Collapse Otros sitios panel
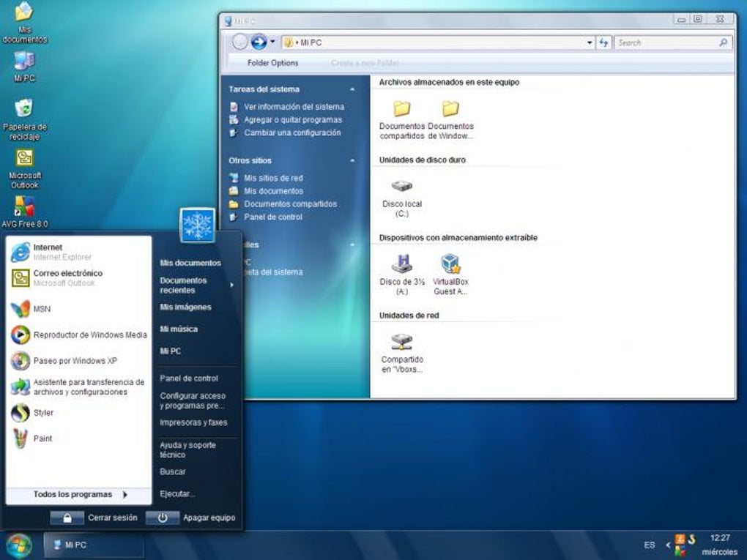The height and width of the screenshot is (560, 747). click(x=352, y=160)
